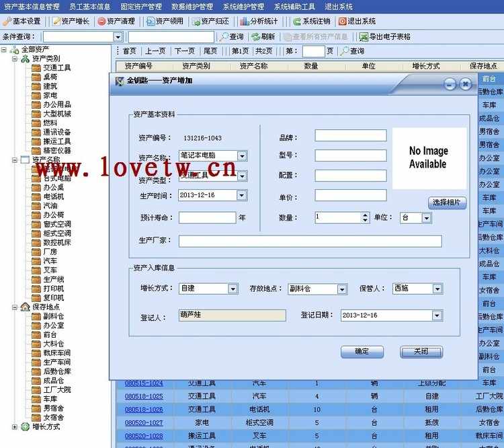Click the 资产类别 node icon
Screen dimensions: 504x448
coord(25,59)
